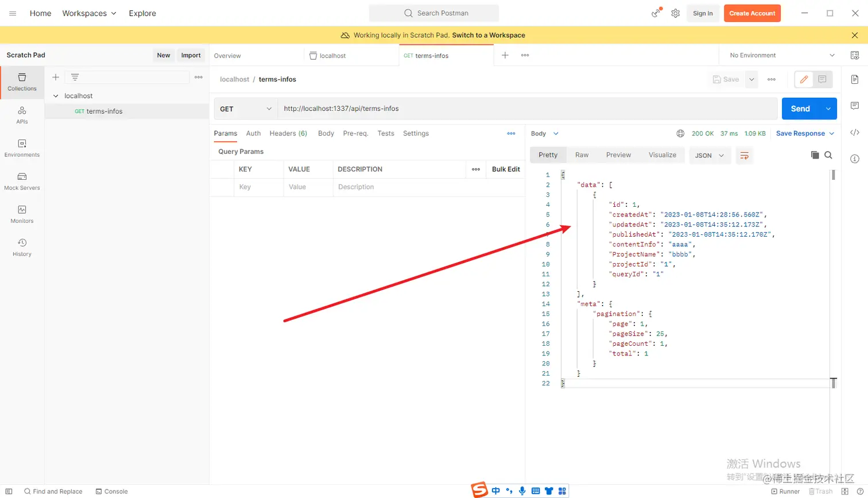The width and height of the screenshot is (868, 498).
Task: Click the network globe icon
Action: click(680, 133)
